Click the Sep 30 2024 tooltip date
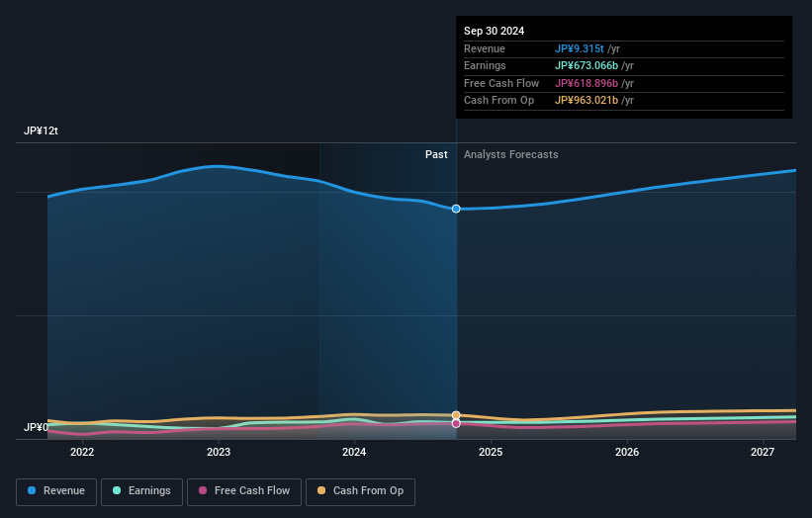812x518 pixels. tap(495, 31)
